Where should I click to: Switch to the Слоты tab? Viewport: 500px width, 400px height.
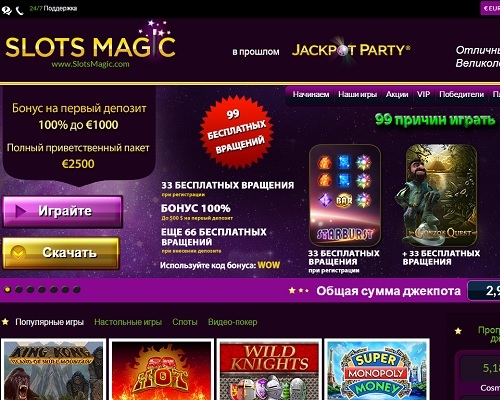(185, 322)
